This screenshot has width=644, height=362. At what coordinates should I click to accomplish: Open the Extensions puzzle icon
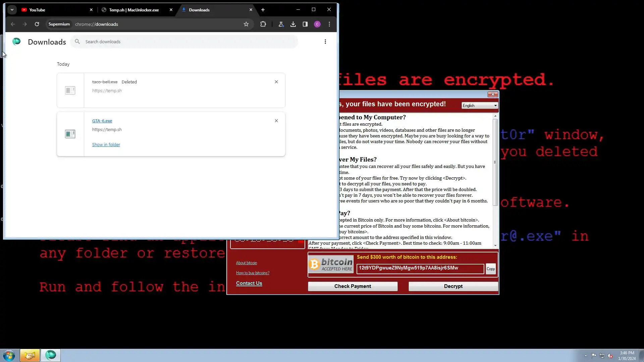263,24
